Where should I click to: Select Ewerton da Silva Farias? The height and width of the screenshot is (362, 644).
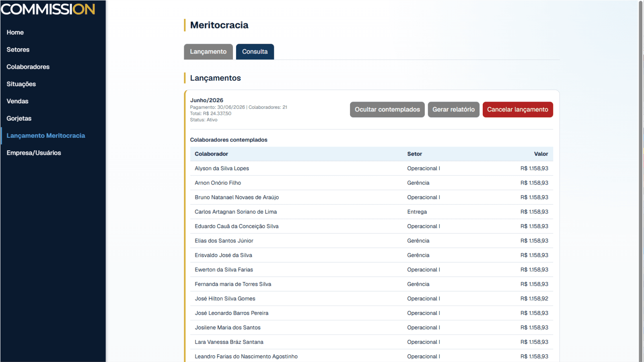[x=372, y=270]
